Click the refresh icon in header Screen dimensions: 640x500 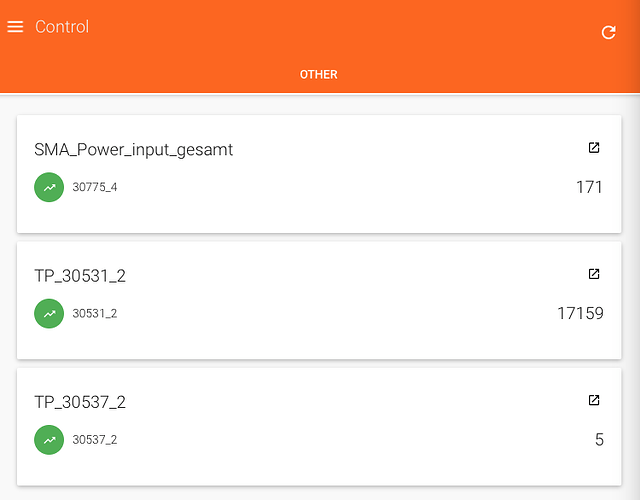[608, 33]
